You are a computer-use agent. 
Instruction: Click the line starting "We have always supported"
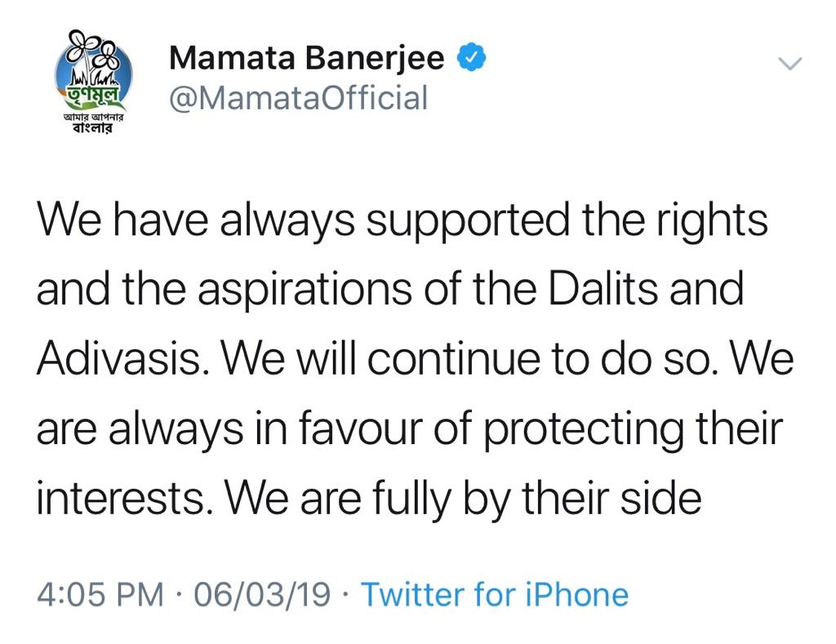pos(402,220)
